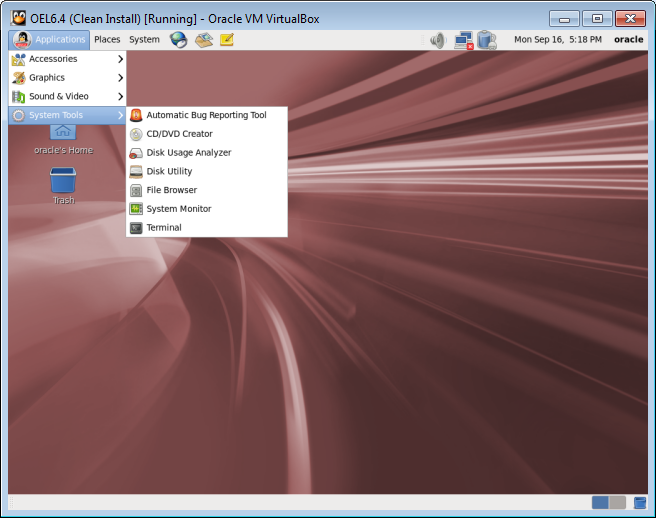The image size is (656, 518).
Task: Click the date and time clock
Action: tap(558, 40)
